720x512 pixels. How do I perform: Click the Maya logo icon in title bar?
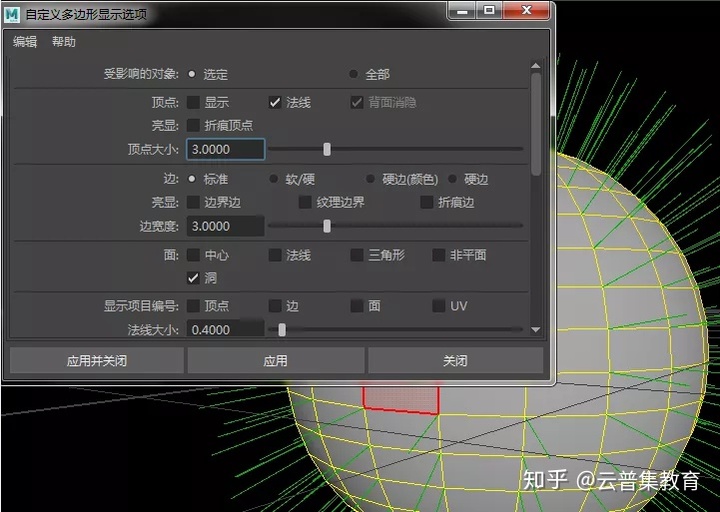11,14
